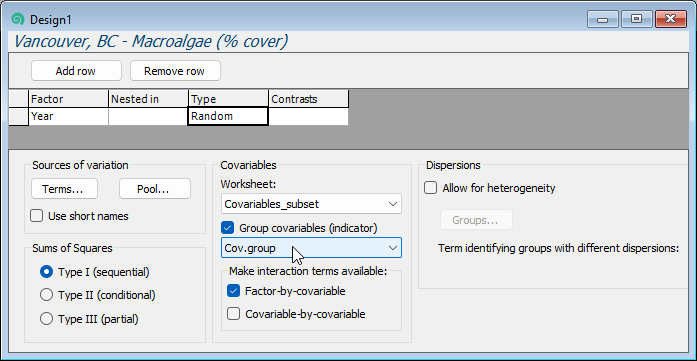The height and width of the screenshot is (361, 697).
Task: Click the disabled Groups... button
Action: tap(476, 220)
